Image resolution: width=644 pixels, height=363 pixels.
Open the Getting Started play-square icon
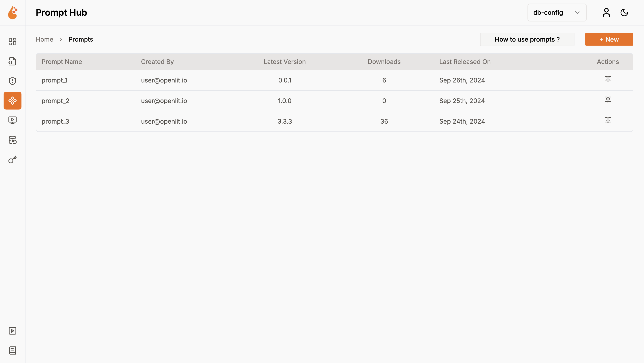pos(13,331)
